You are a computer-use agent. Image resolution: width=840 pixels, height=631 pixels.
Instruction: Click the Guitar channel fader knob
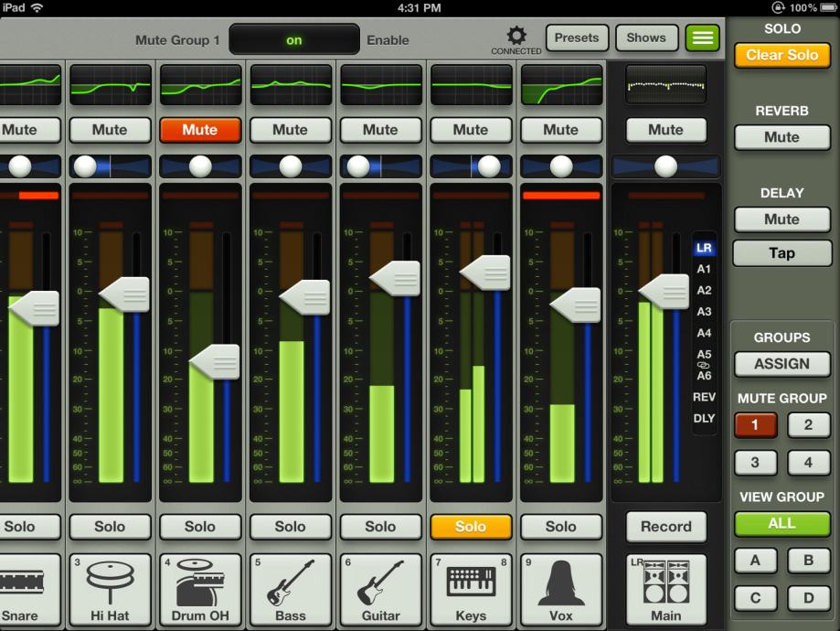click(396, 279)
